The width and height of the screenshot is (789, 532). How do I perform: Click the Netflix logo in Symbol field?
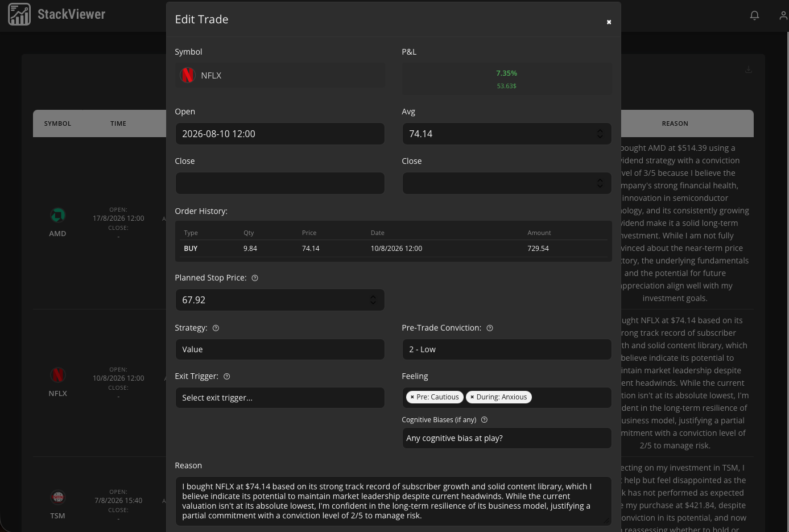click(x=188, y=75)
